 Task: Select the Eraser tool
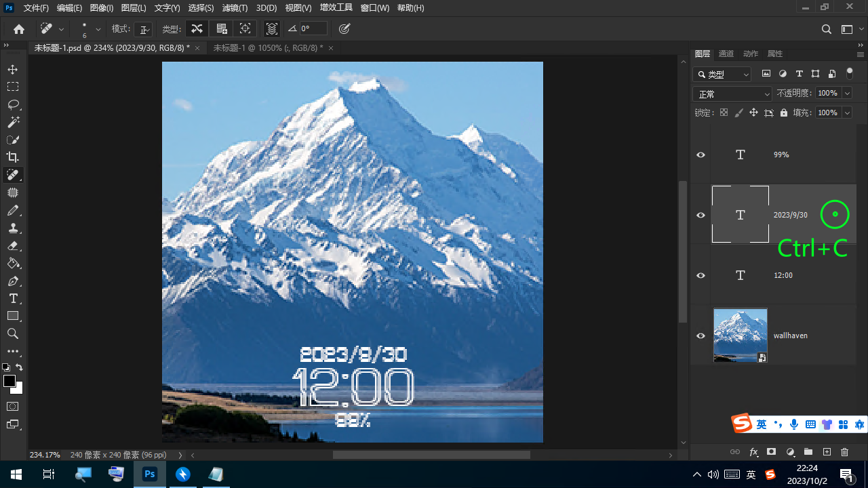click(x=13, y=245)
